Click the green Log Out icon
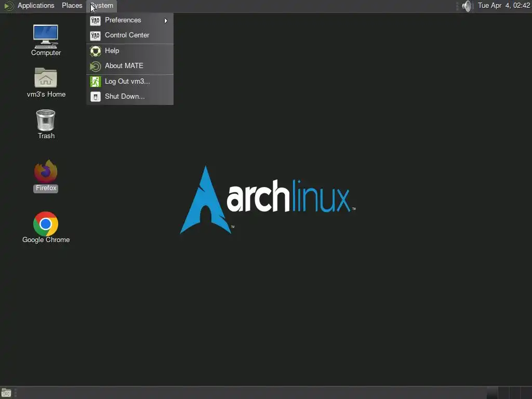 click(x=96, y=82)
